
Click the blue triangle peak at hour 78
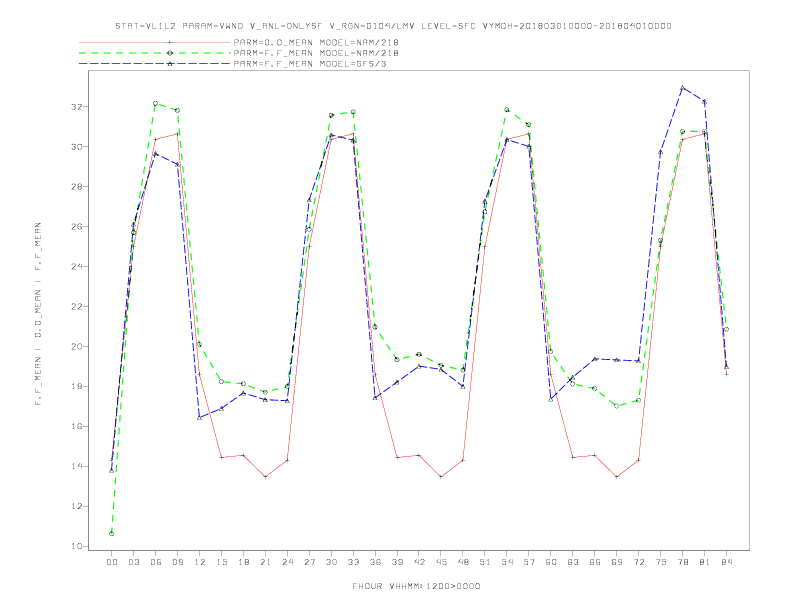(682, 88)
